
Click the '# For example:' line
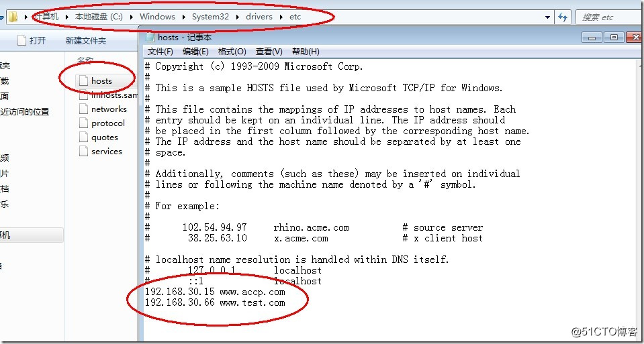pyautogui.click(x=183, y=206)
